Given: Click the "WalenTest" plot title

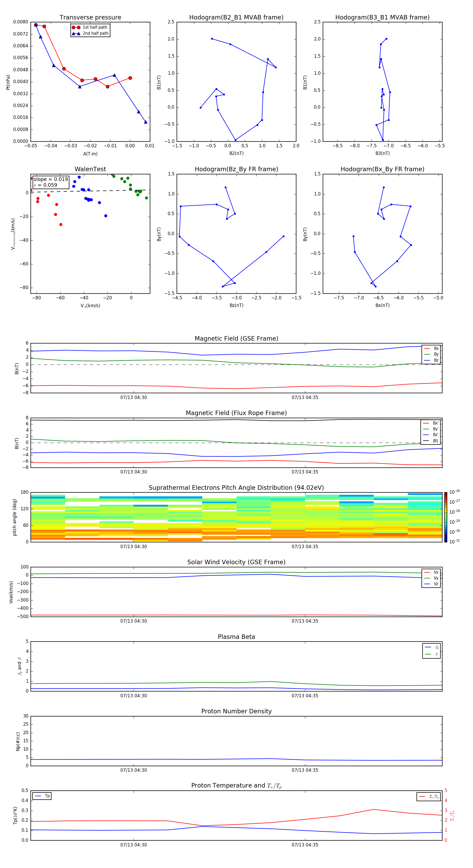Looking at the screenshot, I should tap(90, 169).
